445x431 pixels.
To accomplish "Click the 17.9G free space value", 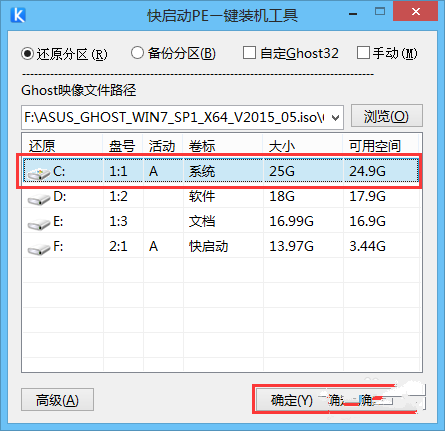I will tap(367, 196).
